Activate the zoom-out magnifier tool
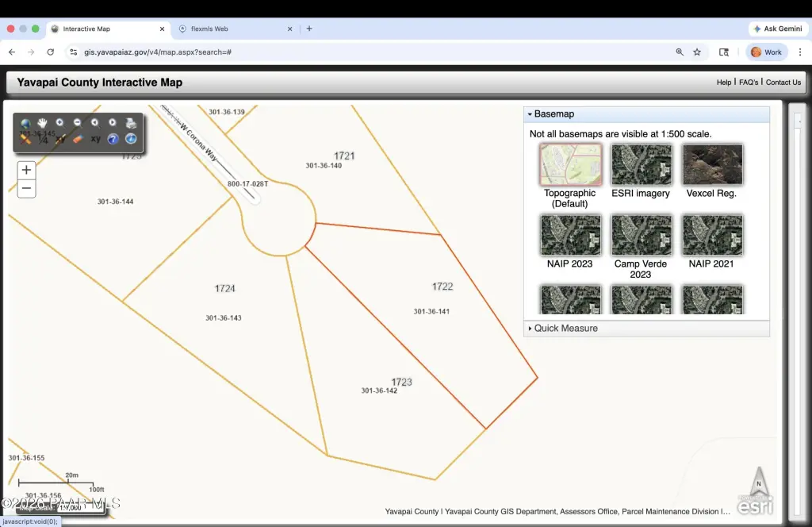The width and height of the screenshot is (812, 527). click(78, 123)
